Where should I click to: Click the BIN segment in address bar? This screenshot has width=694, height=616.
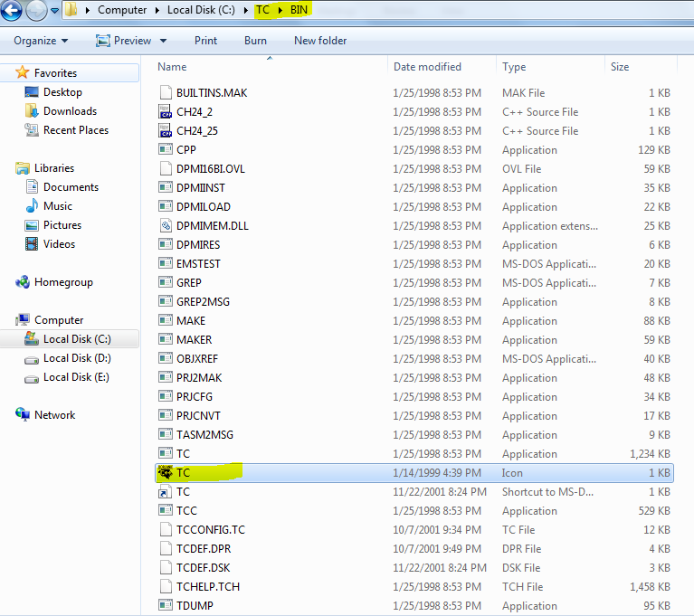pyautogui.click(x=299, y=10)
